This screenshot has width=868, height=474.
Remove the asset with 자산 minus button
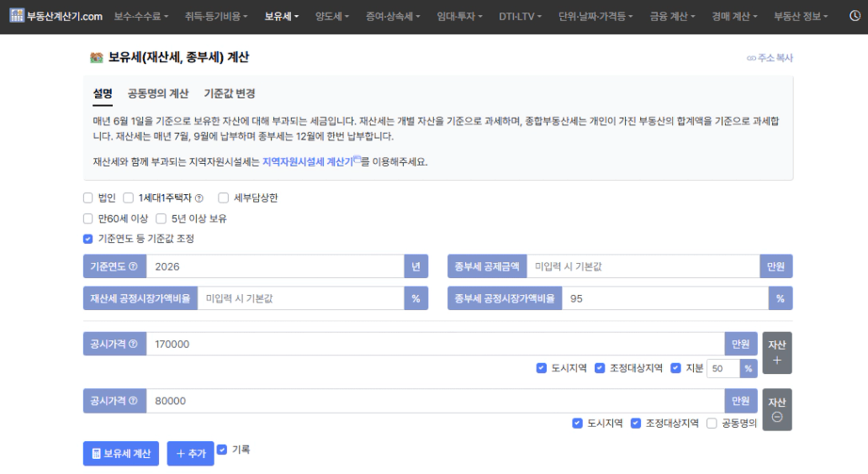(x=776, y=409)
